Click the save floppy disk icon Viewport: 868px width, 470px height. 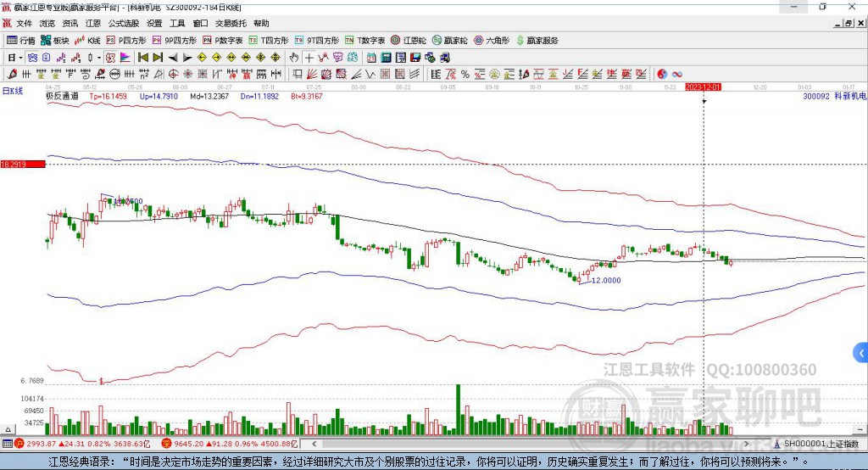(415, 58)
